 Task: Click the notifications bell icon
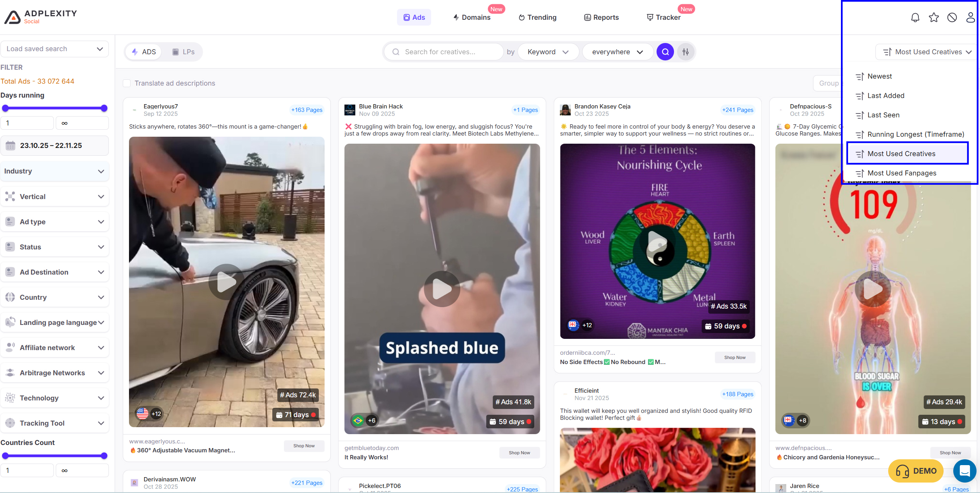point(915,17)
